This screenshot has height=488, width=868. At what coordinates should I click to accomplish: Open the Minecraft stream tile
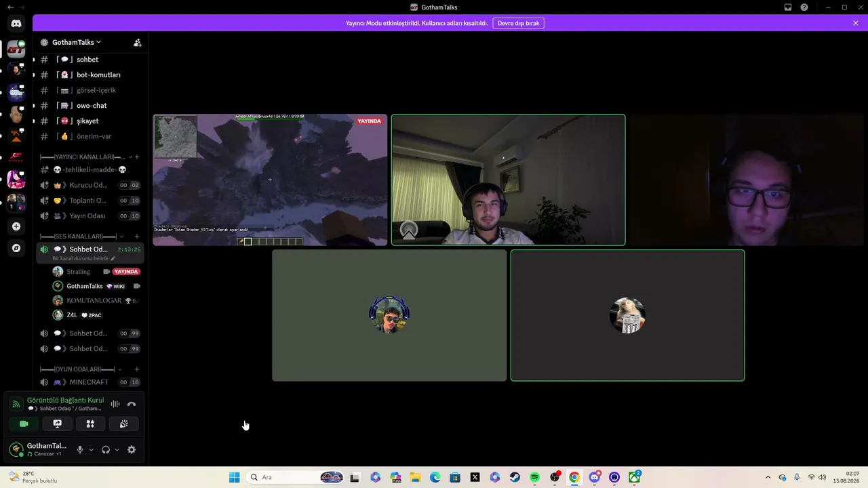(270, 180)
